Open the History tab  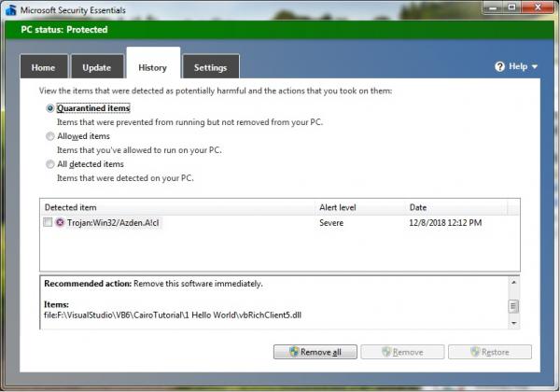pos(153,63)
